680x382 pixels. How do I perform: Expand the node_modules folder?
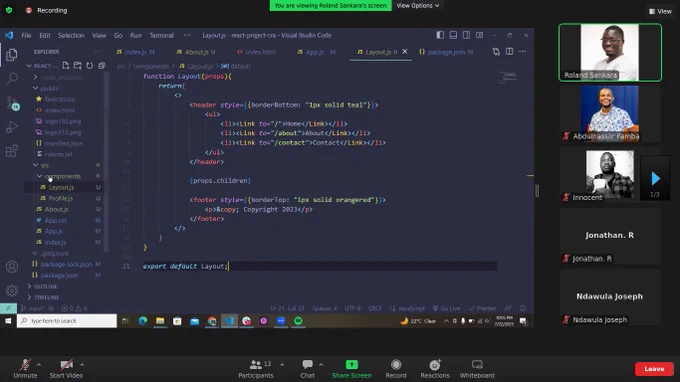(x=36, y=77)
